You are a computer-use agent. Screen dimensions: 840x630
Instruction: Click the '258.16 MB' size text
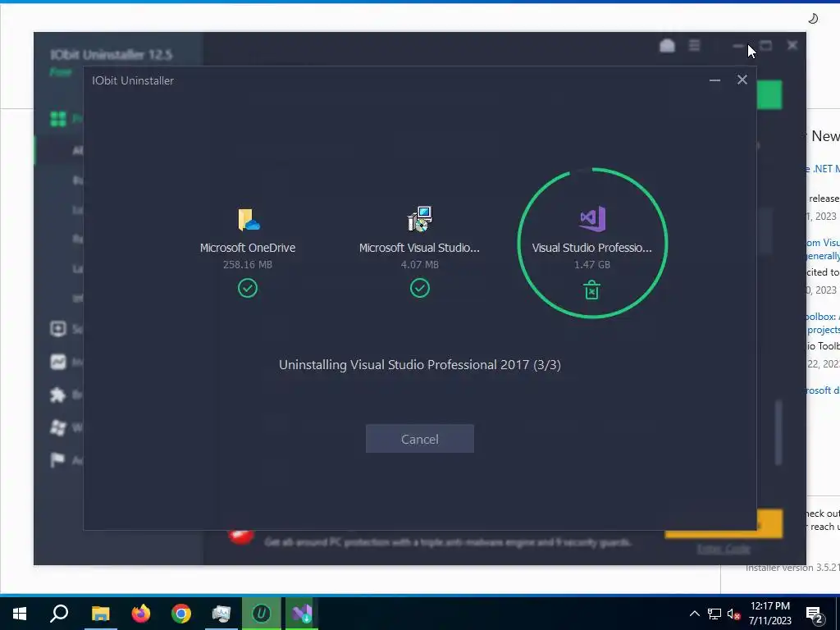[x=248, y=265]
